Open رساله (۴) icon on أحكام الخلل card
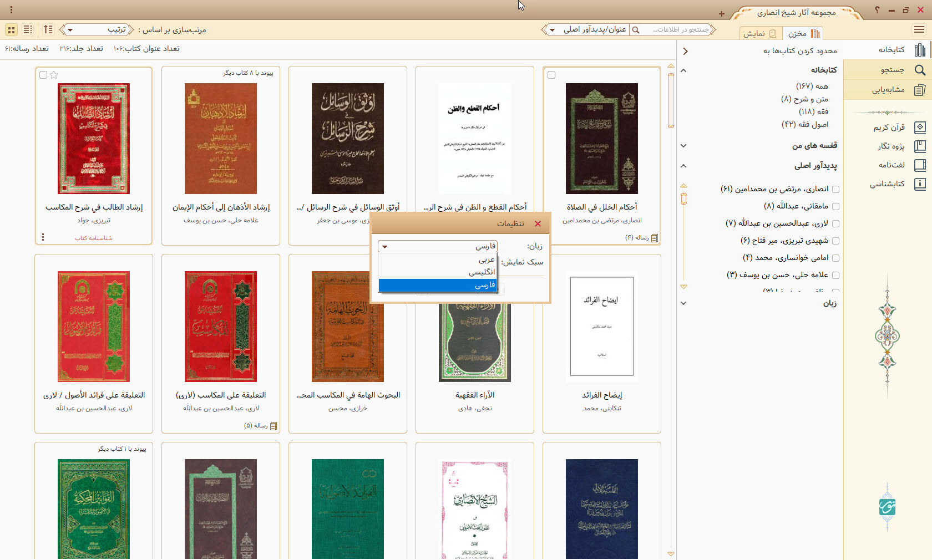This screenshot has height=560, width=932. tap(655, 238)
